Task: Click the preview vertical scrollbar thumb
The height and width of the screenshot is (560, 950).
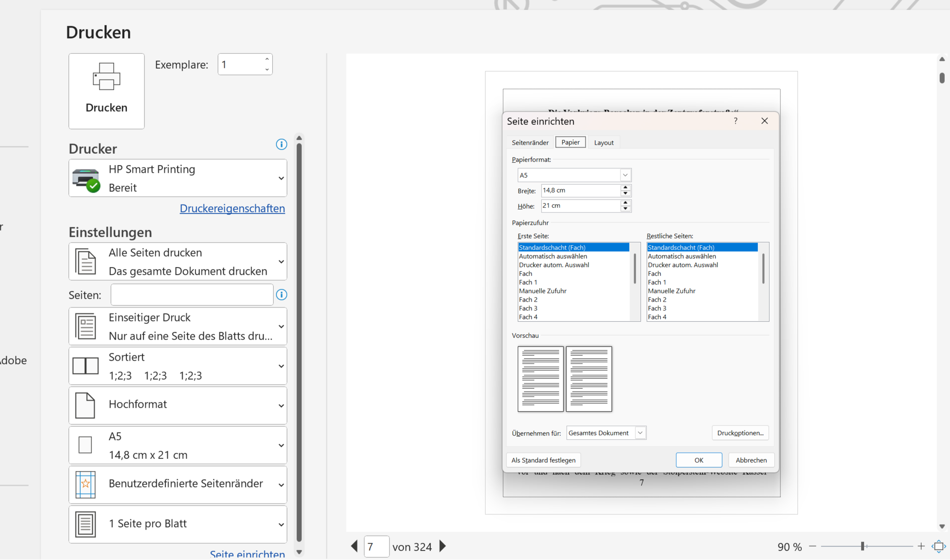Action: coord(942,78)
